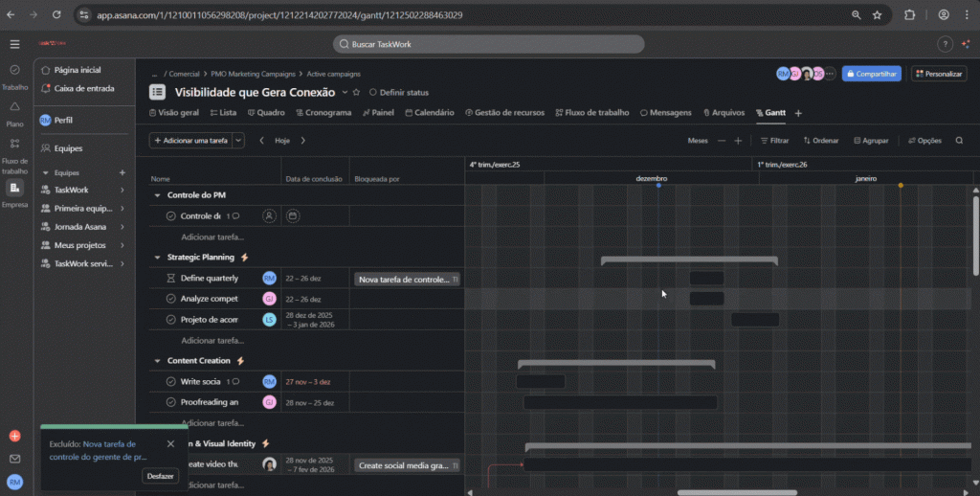Viewport: 980px width, 496px height.
Task: Zoom in timeline with plus icon
Action: (x=738, y=141)
